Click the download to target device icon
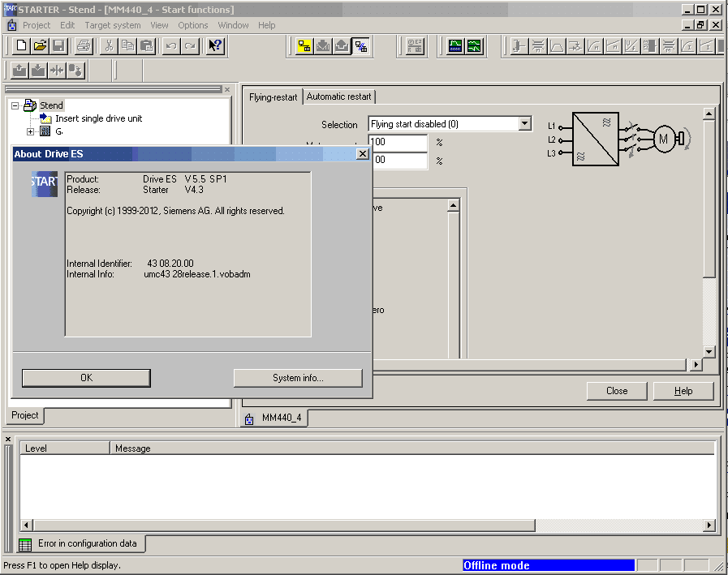728x575 pixels. click(x=323, y=46)
